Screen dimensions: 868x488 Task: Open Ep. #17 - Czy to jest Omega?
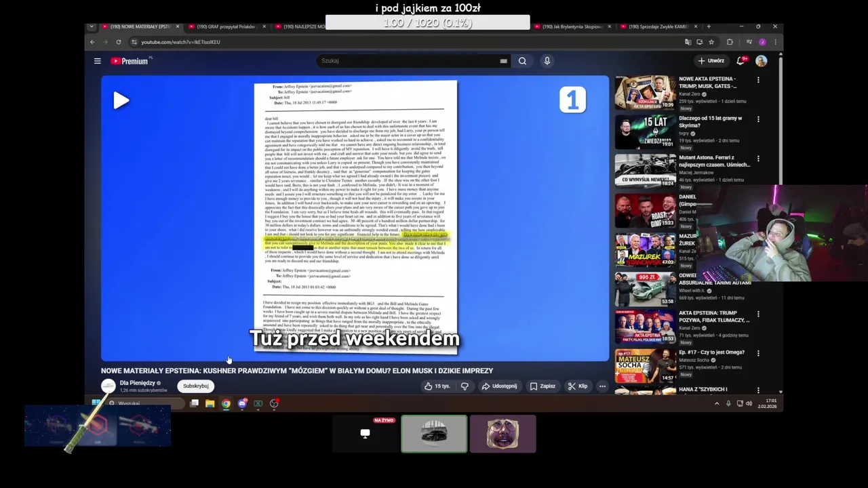click(x=711, y=352)
